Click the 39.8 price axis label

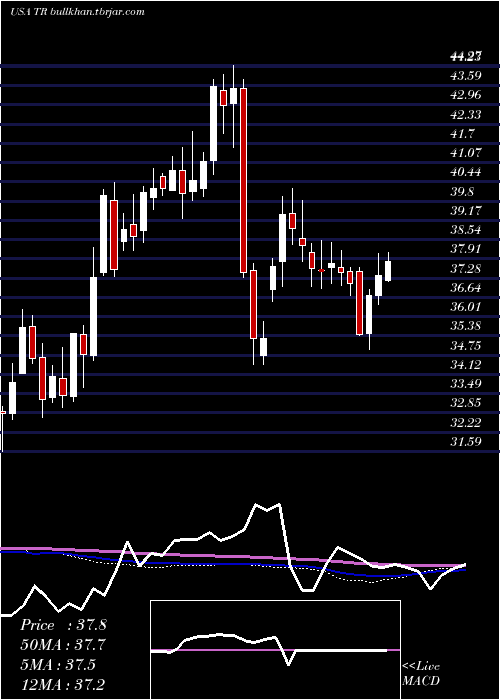click(x=463, y=192)
